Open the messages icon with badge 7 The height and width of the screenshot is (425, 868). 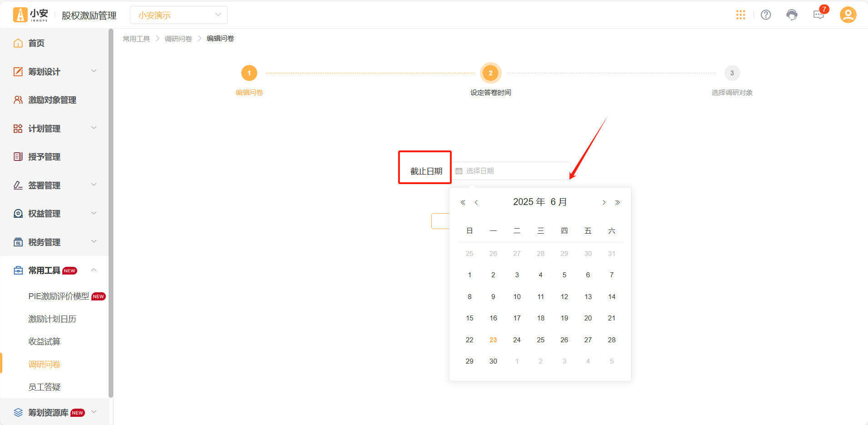point(818,15)
